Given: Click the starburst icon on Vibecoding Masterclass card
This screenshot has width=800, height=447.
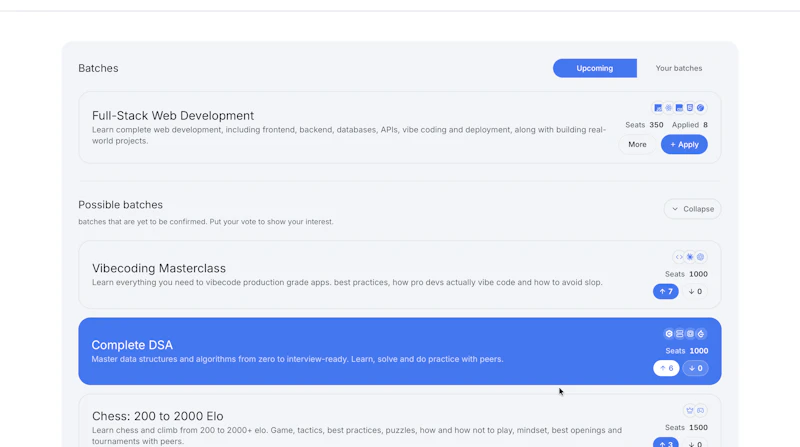Looking at the screenshot, I should (x=690, y=257).
